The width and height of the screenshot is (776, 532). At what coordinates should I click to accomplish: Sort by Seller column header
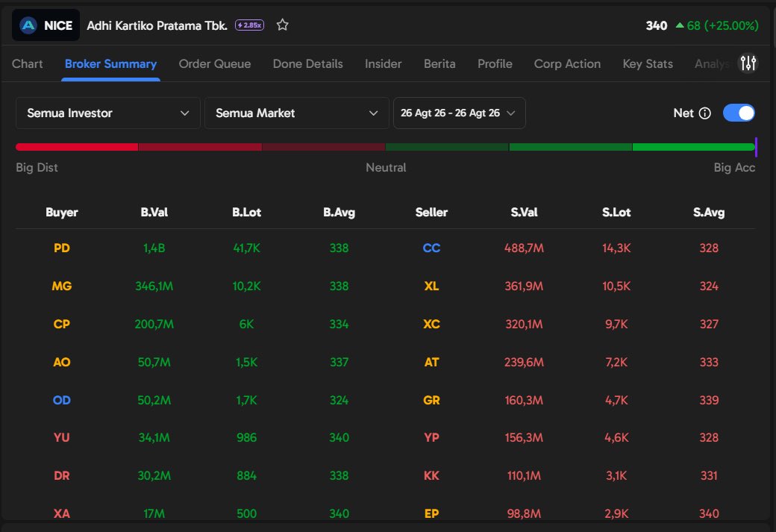click(x=431, y=213)
